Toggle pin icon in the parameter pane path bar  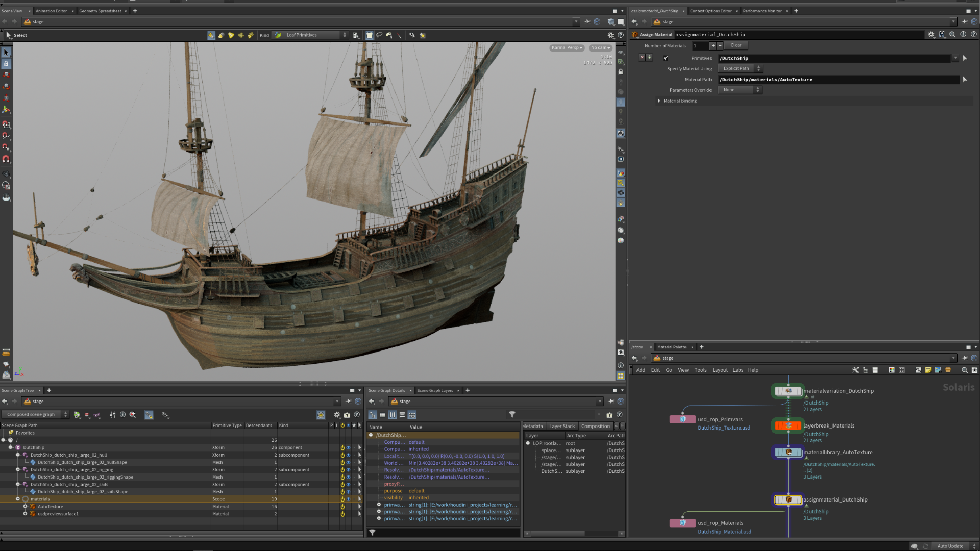tap(965, 22)
